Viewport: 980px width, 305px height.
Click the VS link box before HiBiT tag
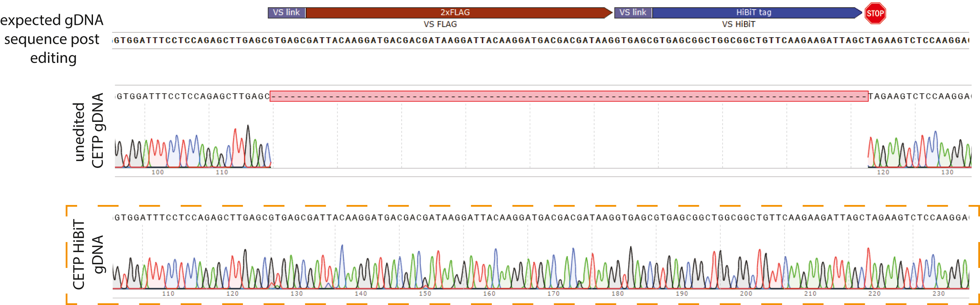point(633,13)
